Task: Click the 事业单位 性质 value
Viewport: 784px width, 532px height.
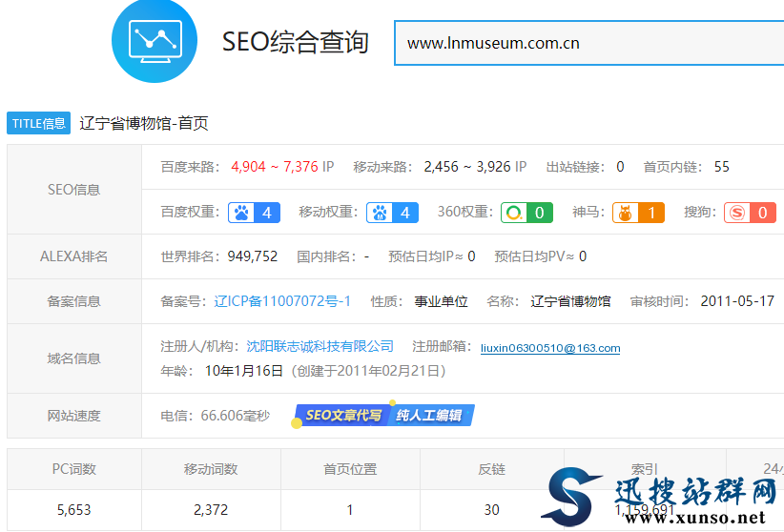Action: pos(441,301)
